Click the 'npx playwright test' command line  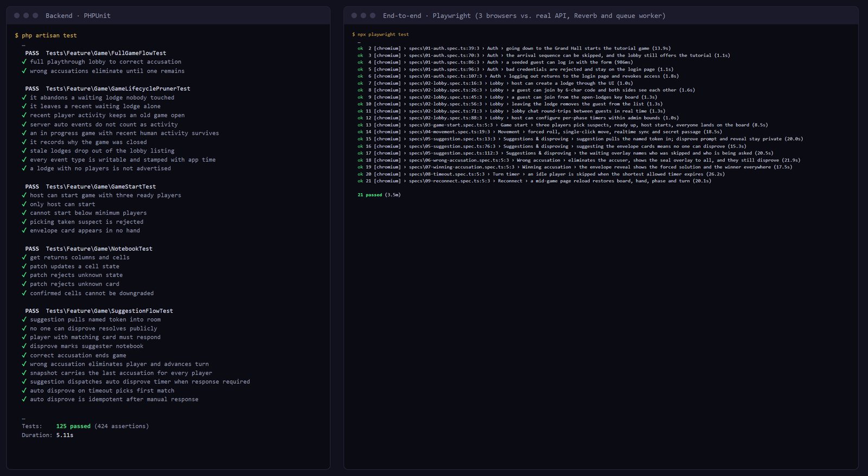383,34
